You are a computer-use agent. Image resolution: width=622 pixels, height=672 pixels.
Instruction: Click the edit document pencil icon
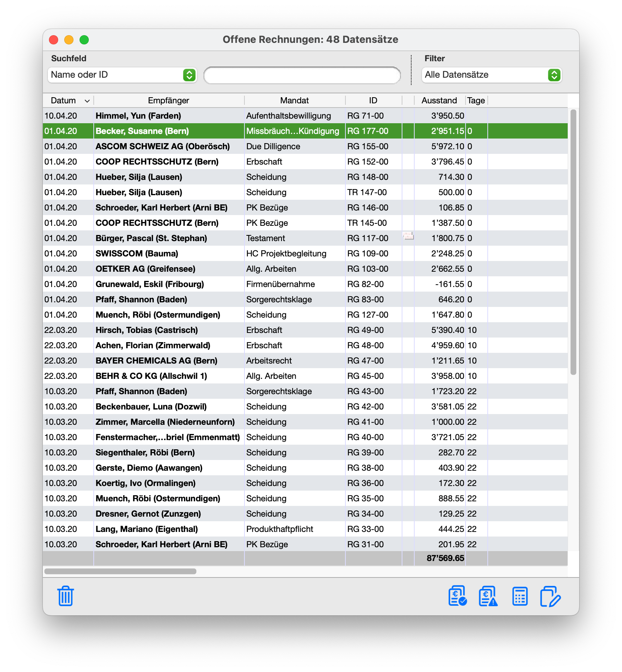(x=550, y=596)
